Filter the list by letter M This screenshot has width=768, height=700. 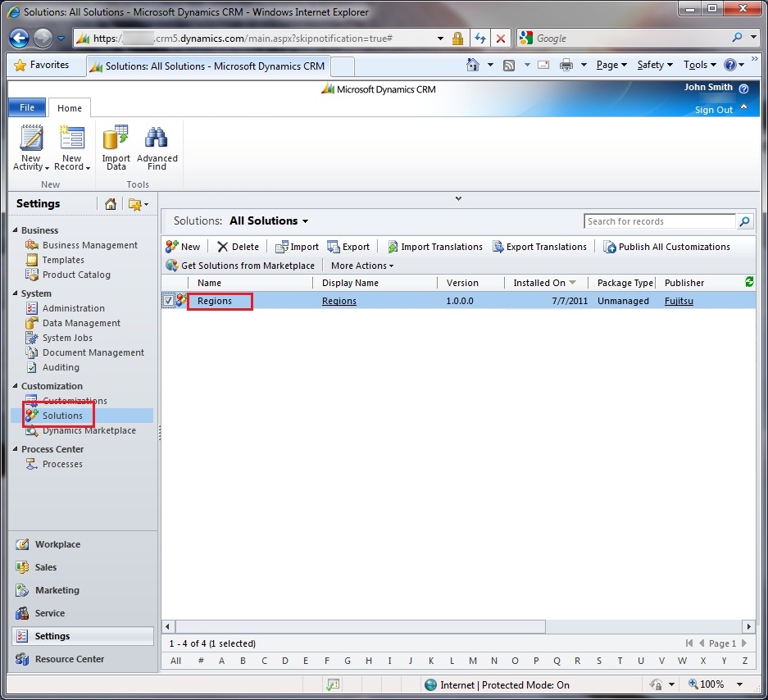pos(473,661)
